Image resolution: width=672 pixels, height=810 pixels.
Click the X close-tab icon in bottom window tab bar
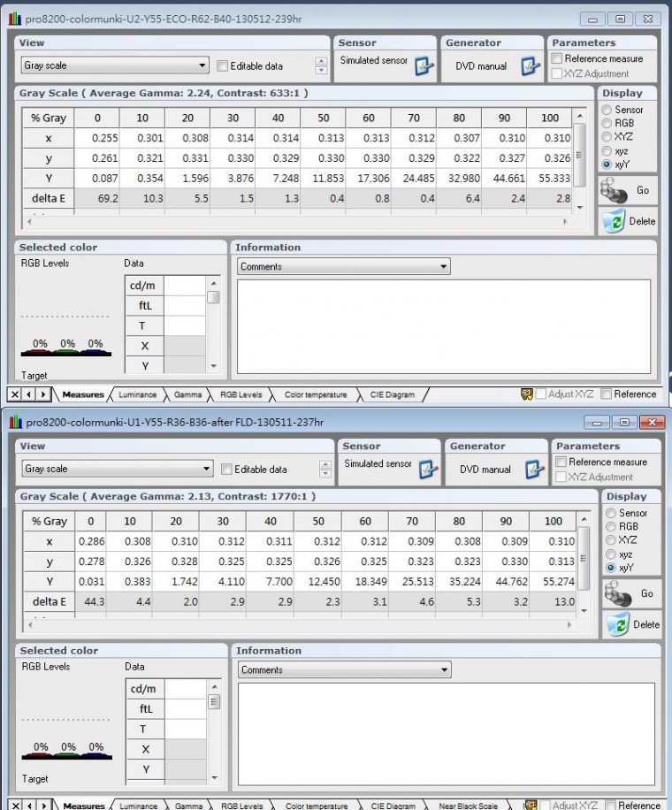pyautogui.click(x=16, y=806)
